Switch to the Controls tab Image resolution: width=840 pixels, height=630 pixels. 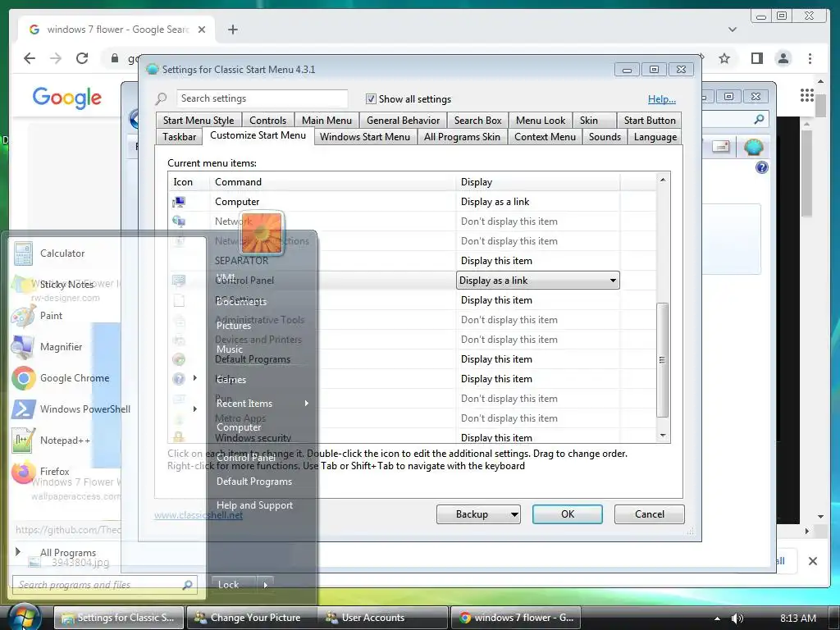[268, 121]
